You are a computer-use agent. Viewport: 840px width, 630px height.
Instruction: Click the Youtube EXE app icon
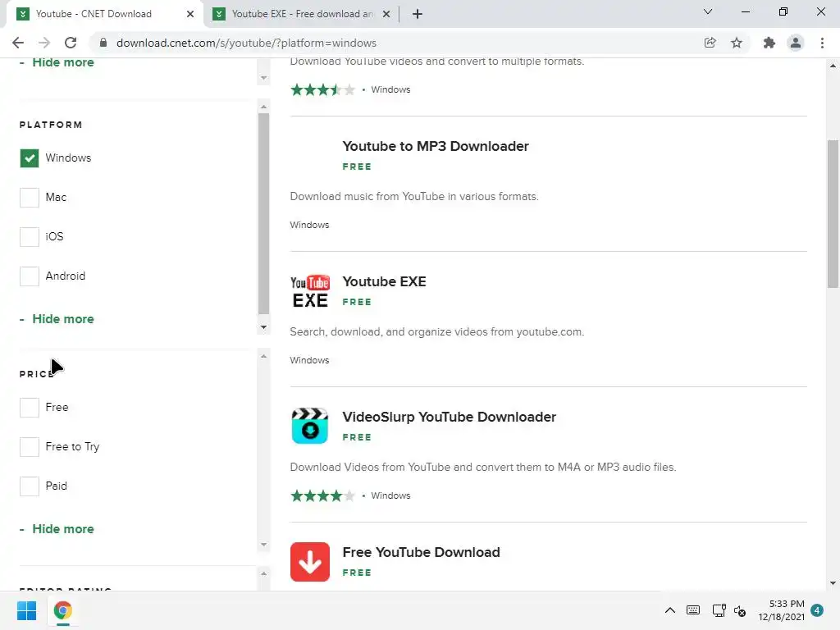pyautogui.click(x=309, y=291)
